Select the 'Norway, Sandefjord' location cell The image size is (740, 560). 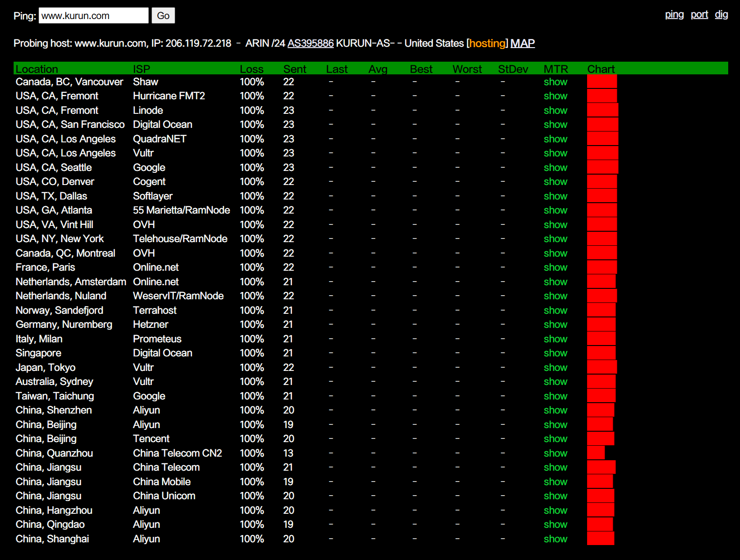click(x=59, y=310)
